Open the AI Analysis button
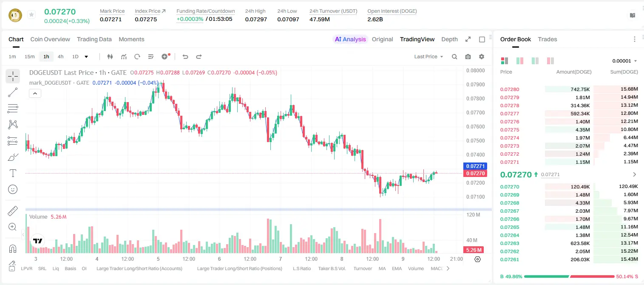Image resolution: width=644 pixels, height=285 pixels. pyautogui.click(x=350, y=39)
